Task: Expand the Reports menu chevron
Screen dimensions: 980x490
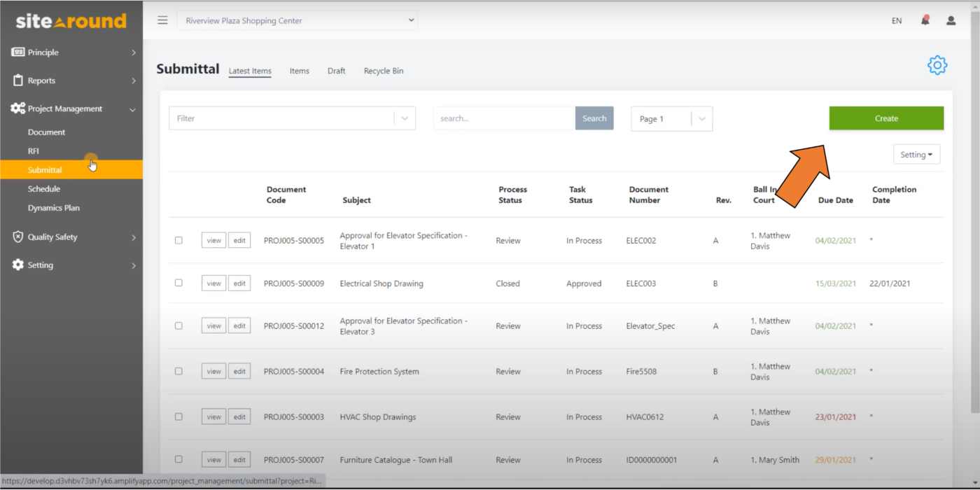Action: click(x=134, y=80)
